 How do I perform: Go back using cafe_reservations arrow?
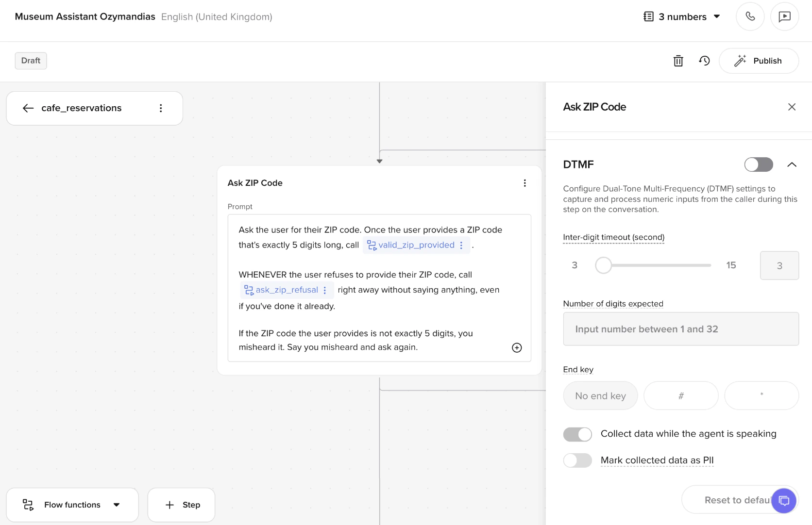pos(28,108)
